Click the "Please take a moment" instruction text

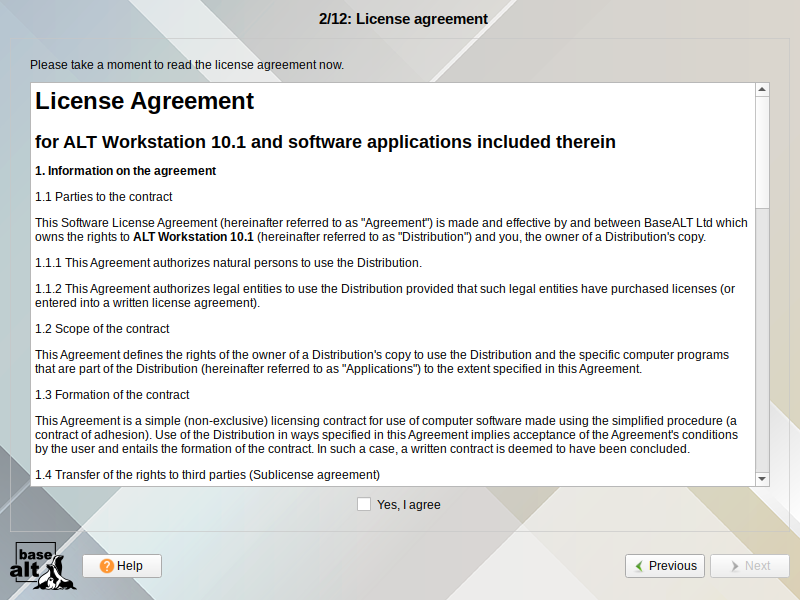click(187, 65)
